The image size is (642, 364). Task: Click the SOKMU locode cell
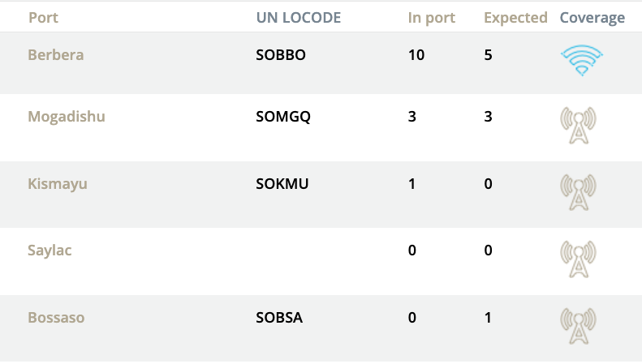point(282,184)
